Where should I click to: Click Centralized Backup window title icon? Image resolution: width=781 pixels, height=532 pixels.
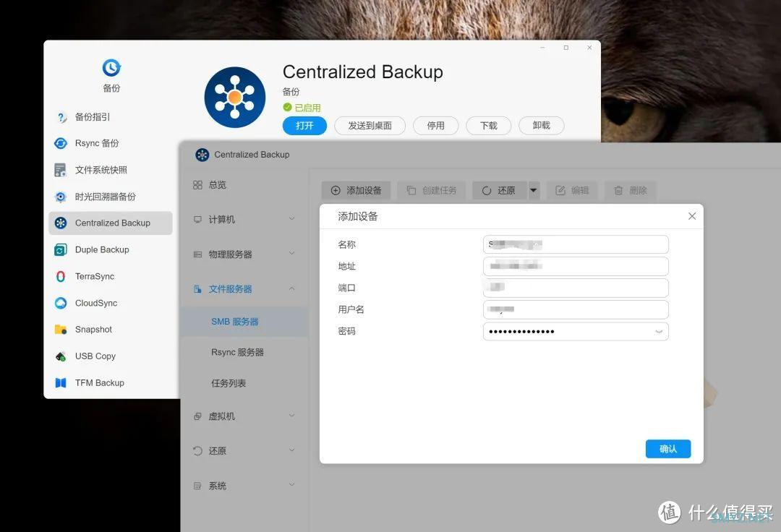click(x=202, y=155)
